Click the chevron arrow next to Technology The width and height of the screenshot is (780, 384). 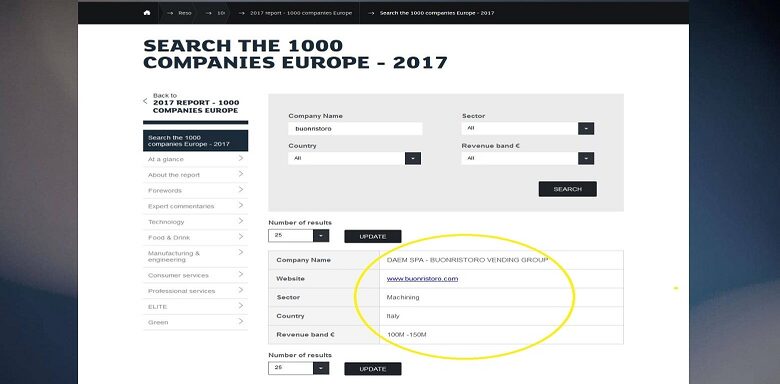(241, 221)
